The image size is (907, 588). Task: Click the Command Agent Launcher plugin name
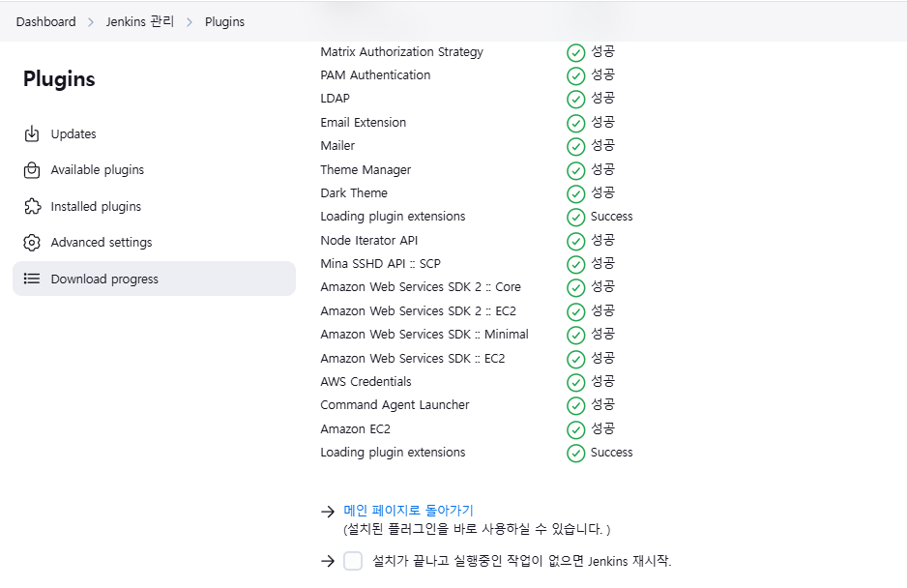(x=395, y=405)
